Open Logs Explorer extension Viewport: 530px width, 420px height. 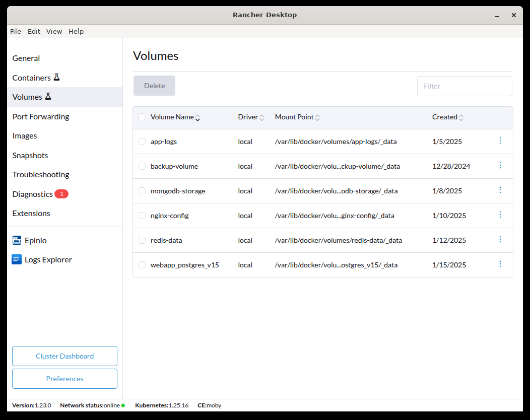tap(64, 259)
